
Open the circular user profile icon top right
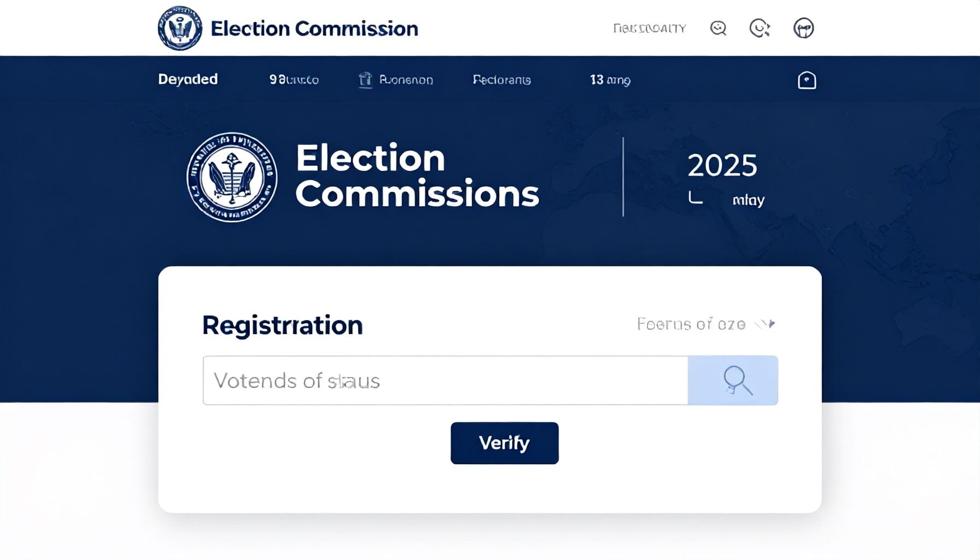coord(803,27)
